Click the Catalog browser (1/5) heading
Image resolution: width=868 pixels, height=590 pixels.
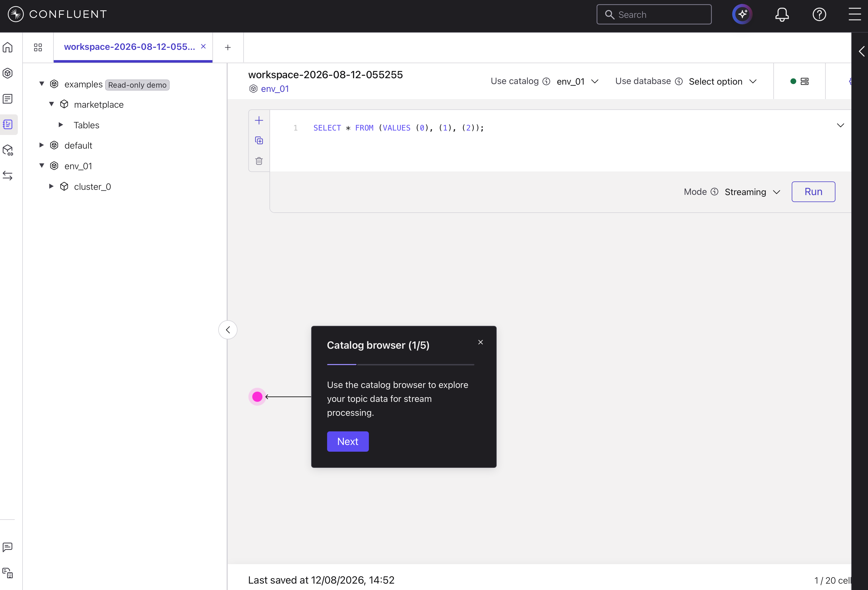point(378,345)
